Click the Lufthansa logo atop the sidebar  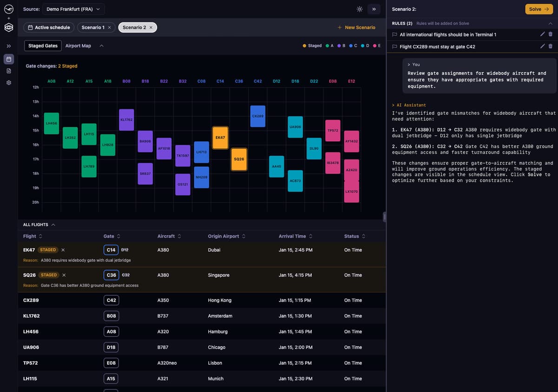pyautogui.click(x=8, y=9)
